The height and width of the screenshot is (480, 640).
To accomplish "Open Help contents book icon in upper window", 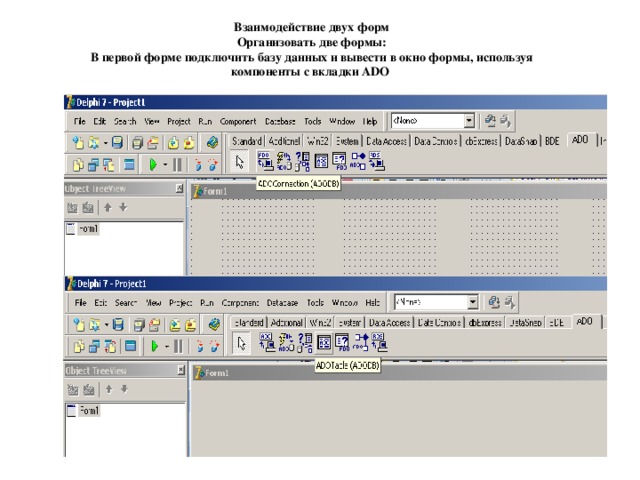I will point(212,142).
